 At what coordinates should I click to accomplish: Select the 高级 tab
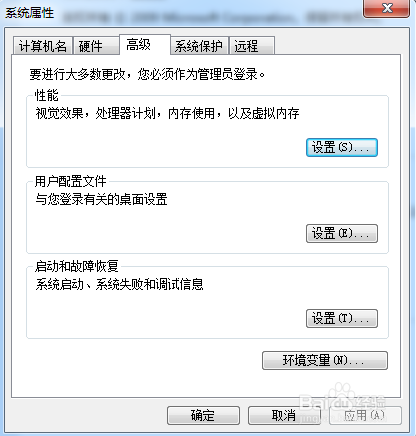coord(145,44)
